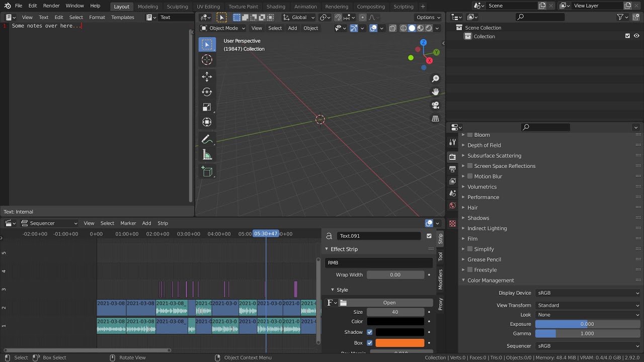
Task: Open the Display Device sRGB dropdown
Action: click(588, 293)
